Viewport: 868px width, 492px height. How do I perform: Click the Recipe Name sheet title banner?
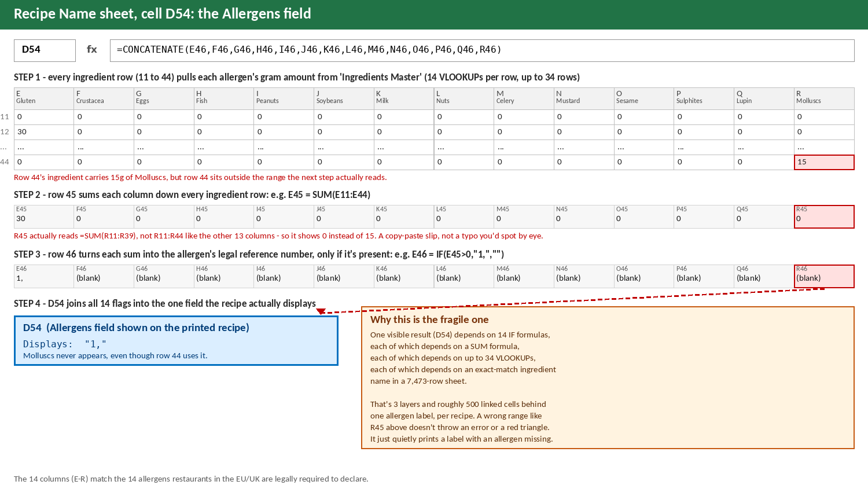(x=434, y=14)
